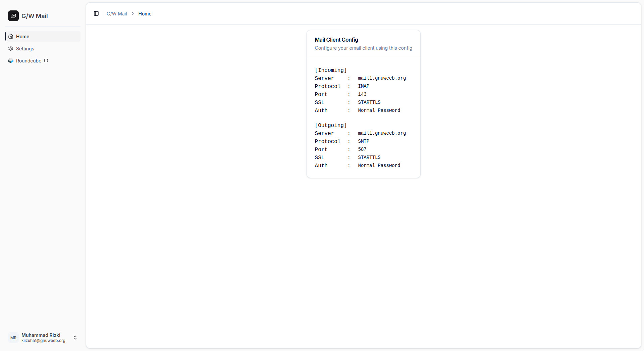Viewport: 644px width, 351px height.
Task: Click the breadcrumb chevron separator
Action: [x=133, y=13]
